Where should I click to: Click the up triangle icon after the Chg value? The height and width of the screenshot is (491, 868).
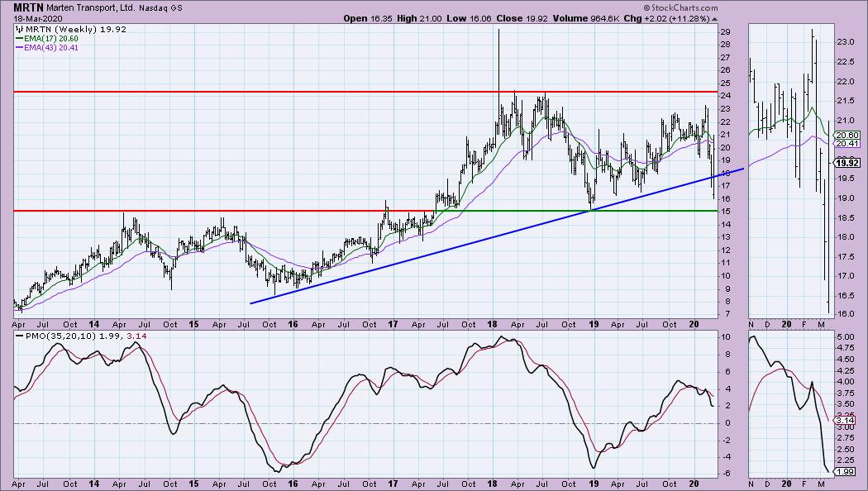point(715,19)
